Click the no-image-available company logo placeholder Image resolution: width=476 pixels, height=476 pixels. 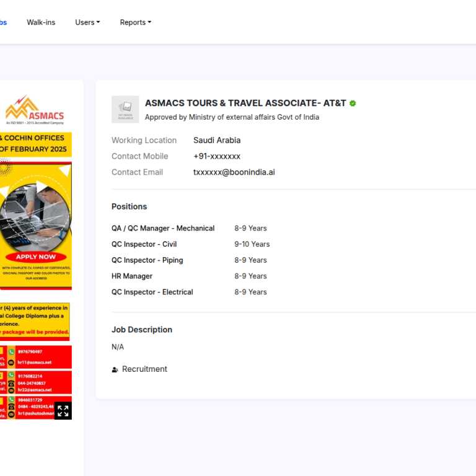point(125,109)
